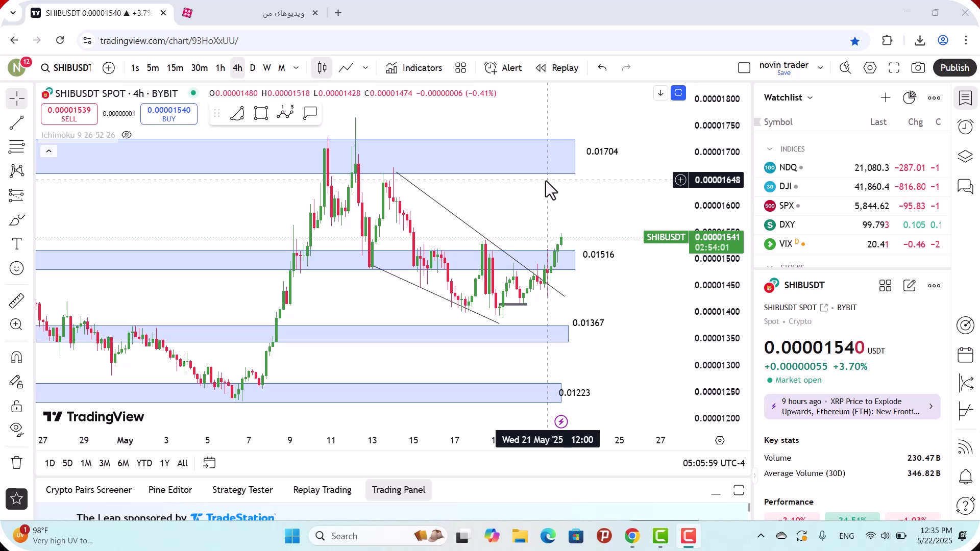Take a chart snapshot with camera
Screen dimensions: 980x551
click(x=918, y=68)
